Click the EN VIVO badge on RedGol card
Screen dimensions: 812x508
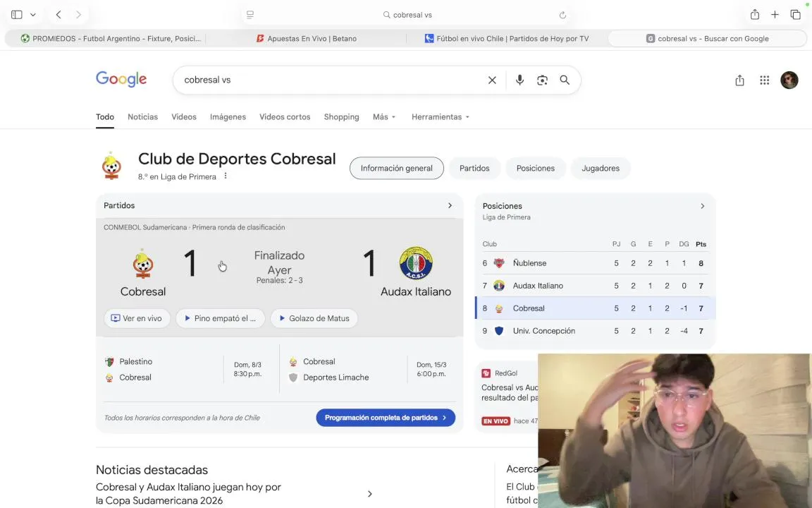pyautogui.click(x=496, y=421)
